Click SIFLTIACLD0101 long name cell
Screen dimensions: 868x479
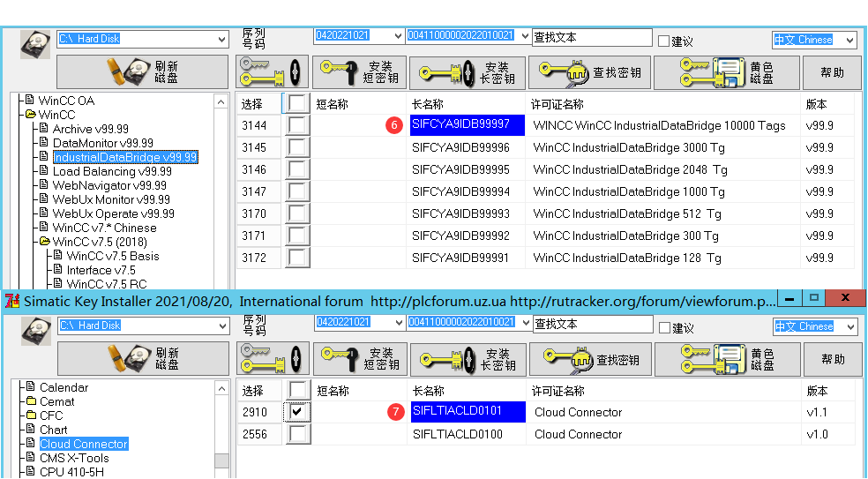click(468, 411)
